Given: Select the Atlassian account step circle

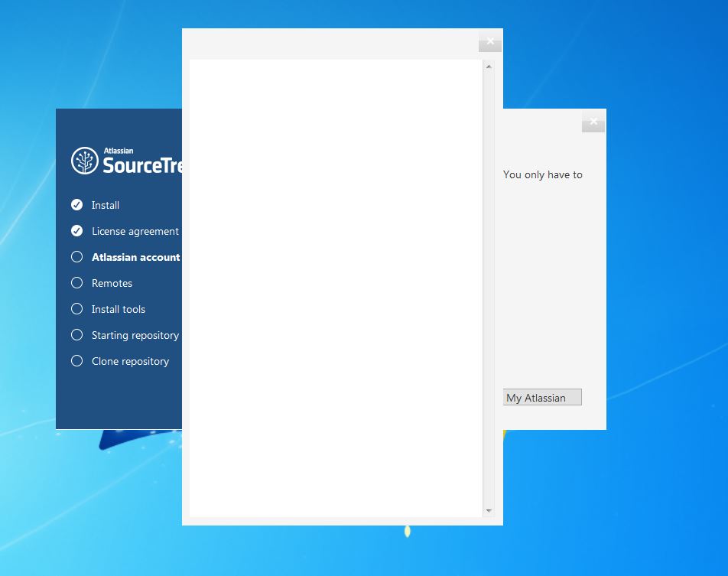Looking at the screenshot, I should pos(76,257).
